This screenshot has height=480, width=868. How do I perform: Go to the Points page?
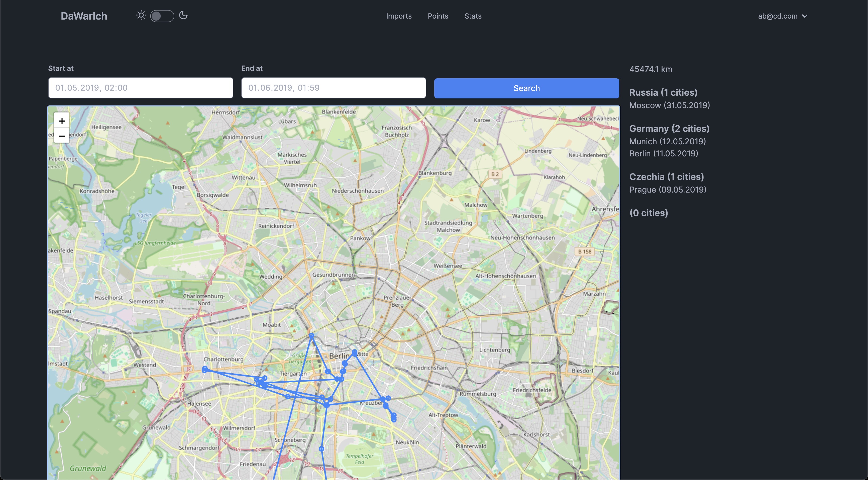(438, 16)
